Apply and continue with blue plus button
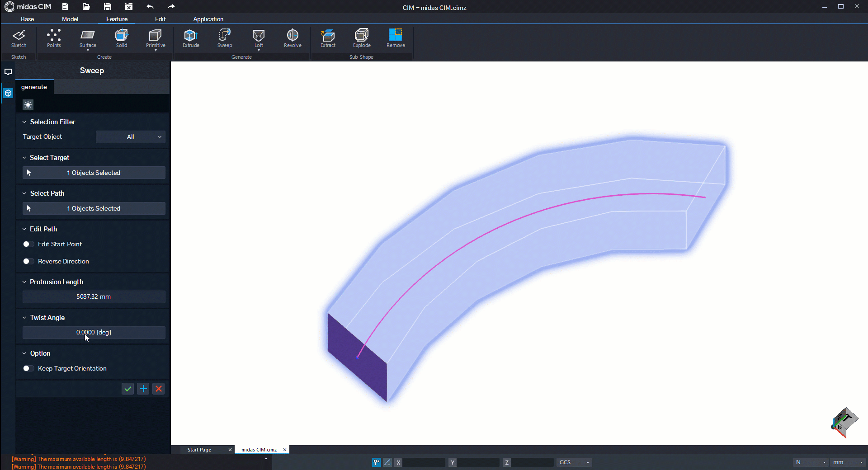868x470 pixels. (x=143, y=389)
